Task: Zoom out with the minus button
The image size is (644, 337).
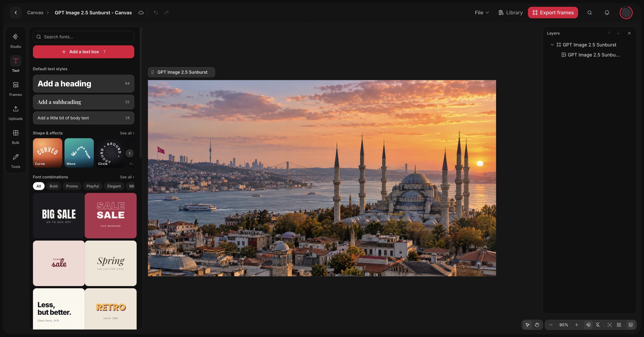Action: [551, 325]
